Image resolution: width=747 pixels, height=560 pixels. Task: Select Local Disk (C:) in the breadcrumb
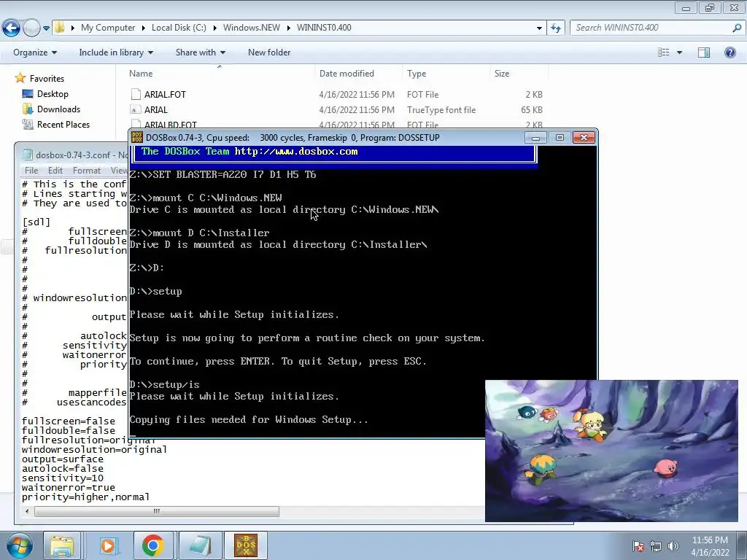(x=179, y=28)
